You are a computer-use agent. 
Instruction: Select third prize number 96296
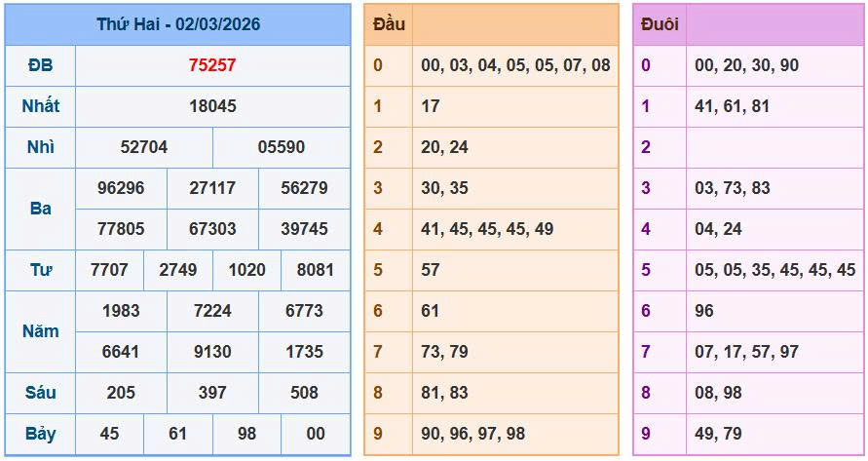121,188
